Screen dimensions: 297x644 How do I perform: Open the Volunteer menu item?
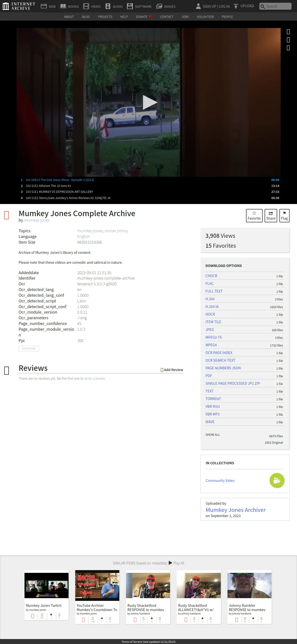point(205,17)
